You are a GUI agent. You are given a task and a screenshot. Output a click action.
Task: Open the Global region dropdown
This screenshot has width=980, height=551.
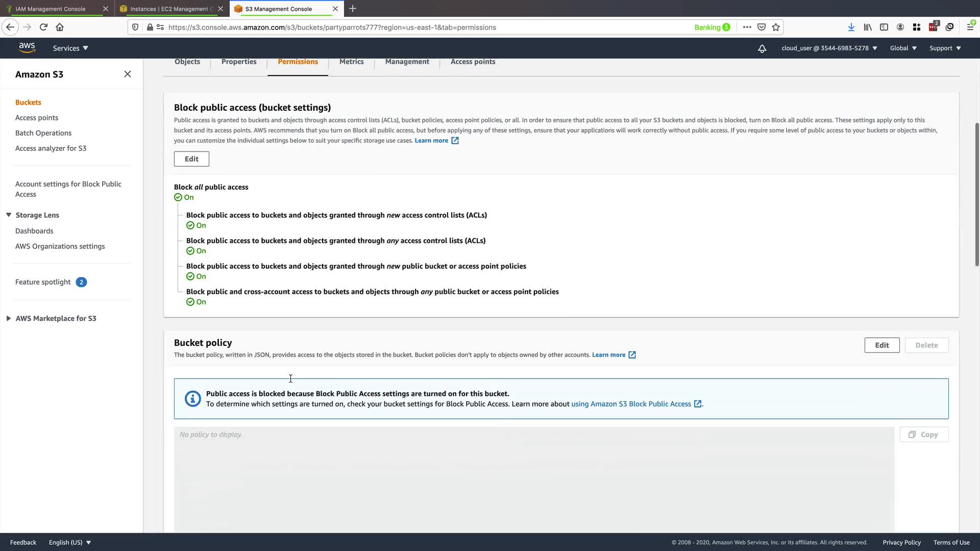coord(903,48)
